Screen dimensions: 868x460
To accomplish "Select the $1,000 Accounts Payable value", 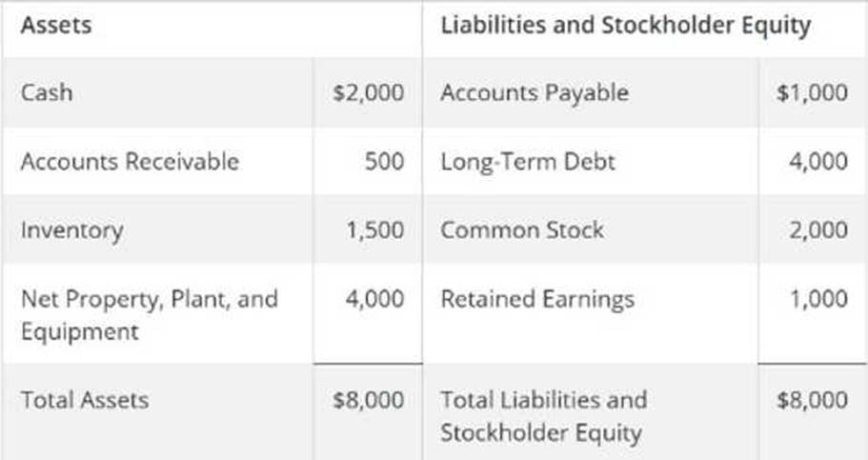I will click(813, 92).
